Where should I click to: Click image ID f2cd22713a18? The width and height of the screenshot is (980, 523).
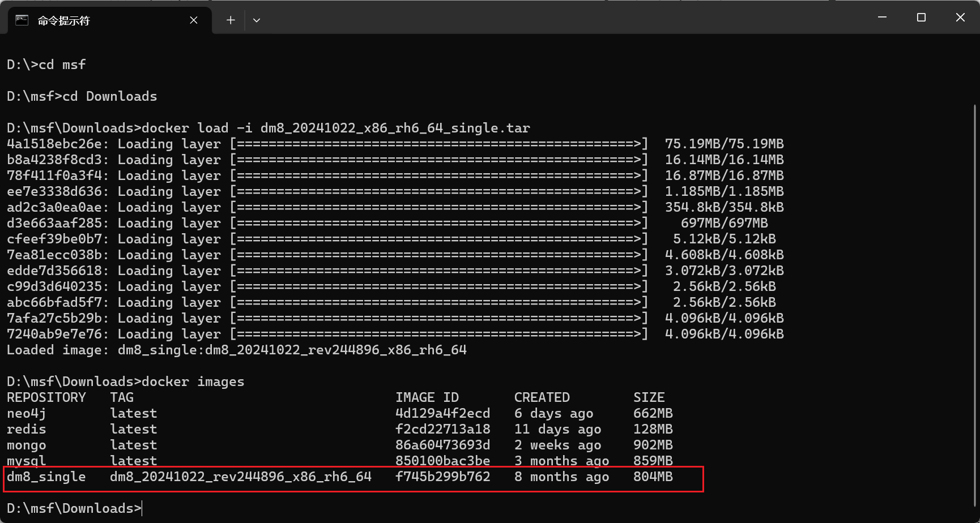point(443,429)
